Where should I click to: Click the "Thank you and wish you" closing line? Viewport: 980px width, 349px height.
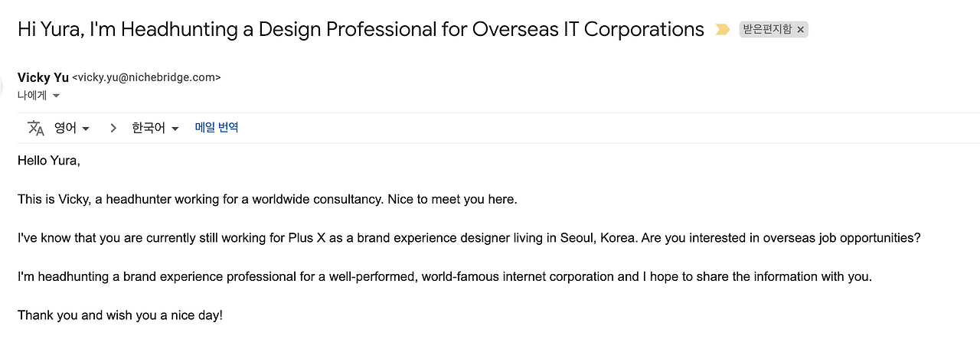coord(120,315)
